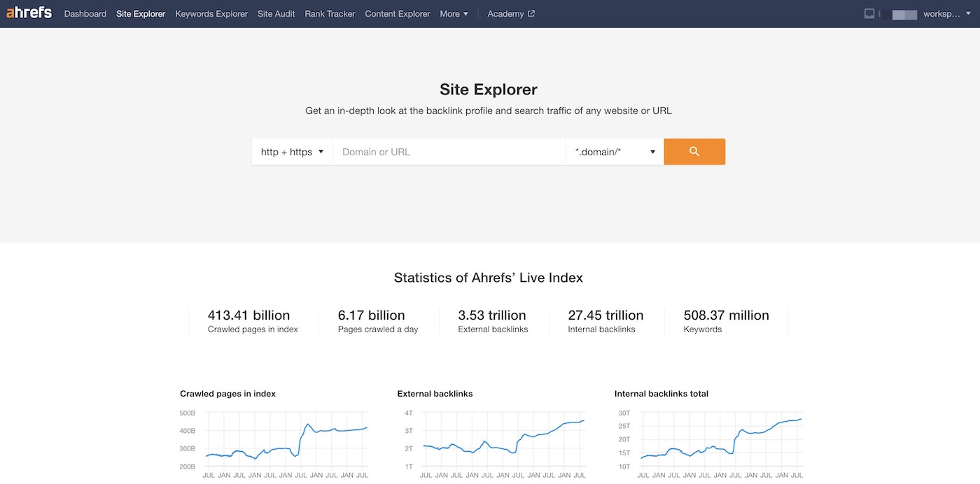
Task: Click the Crawled pages in index chart title
Action: coord(227,394)
